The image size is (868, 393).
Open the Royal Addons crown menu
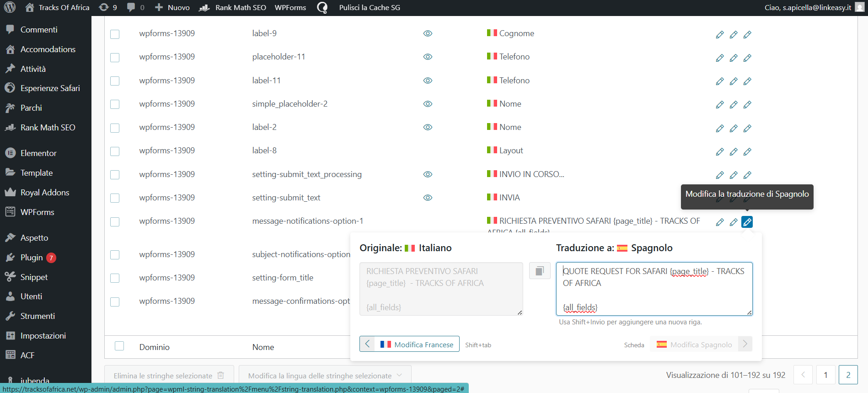[46, 192]
